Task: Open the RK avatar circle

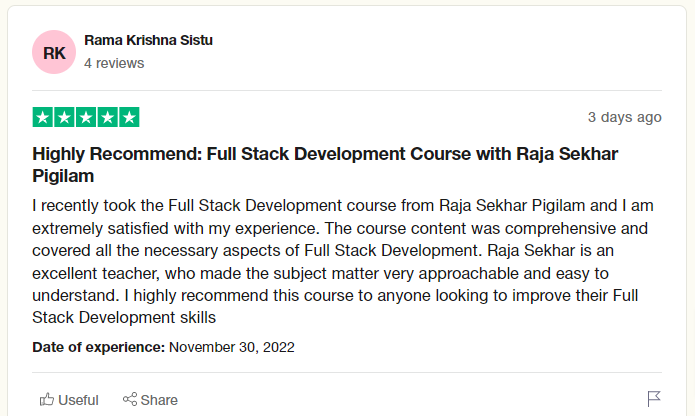Action: pyautogui.click(x=54, y=52)
